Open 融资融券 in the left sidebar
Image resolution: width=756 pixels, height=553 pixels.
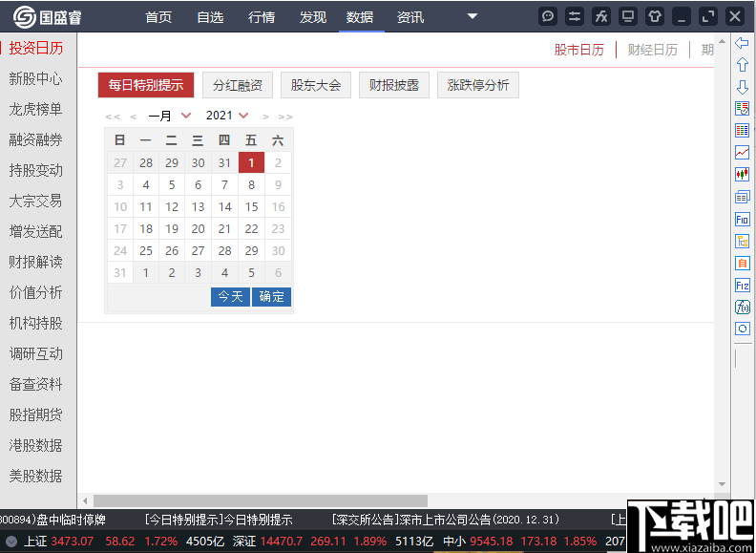click(x=35, y=140)
